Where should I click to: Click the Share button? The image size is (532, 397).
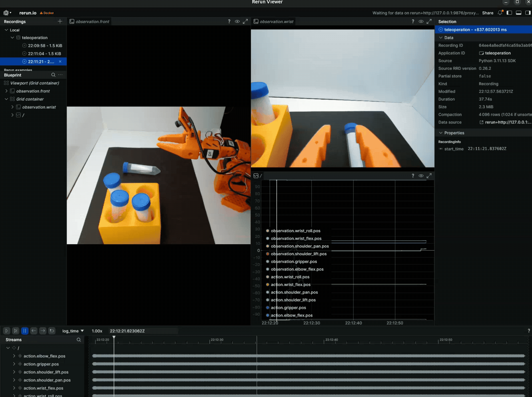coord(488,13)
